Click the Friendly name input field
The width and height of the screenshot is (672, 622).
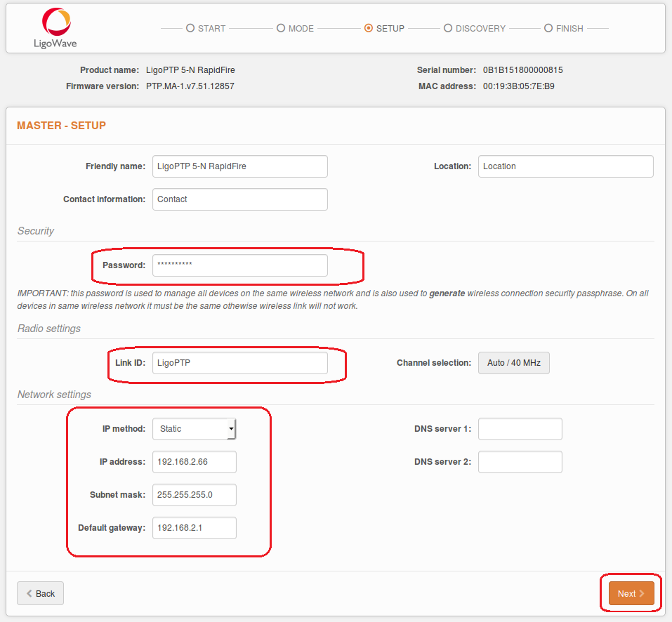[240, 166]
